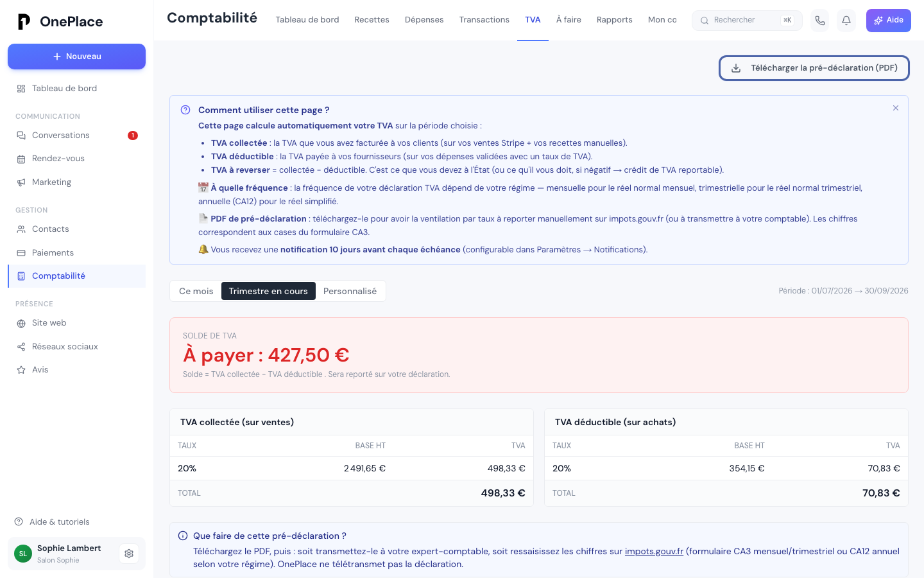Click the Rendez-vous calendar icon
The height and width of the screenshot is (578, 924).
coord(21,159)
